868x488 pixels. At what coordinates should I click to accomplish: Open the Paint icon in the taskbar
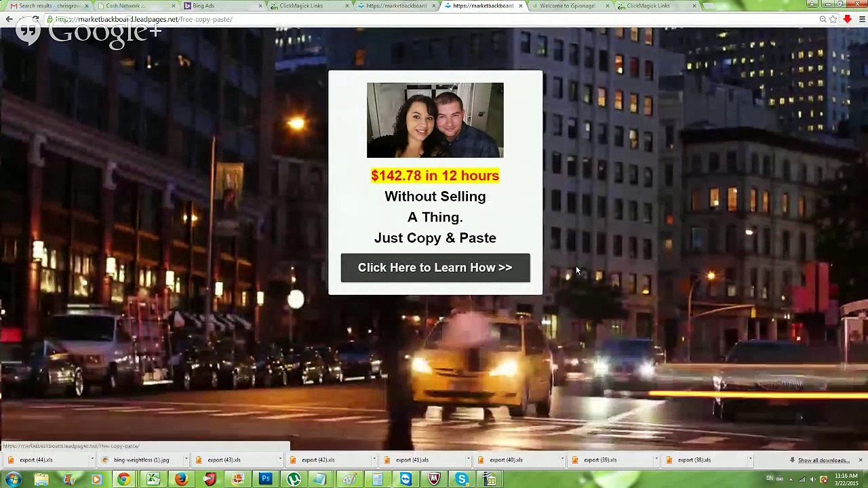tap(349, 480)
